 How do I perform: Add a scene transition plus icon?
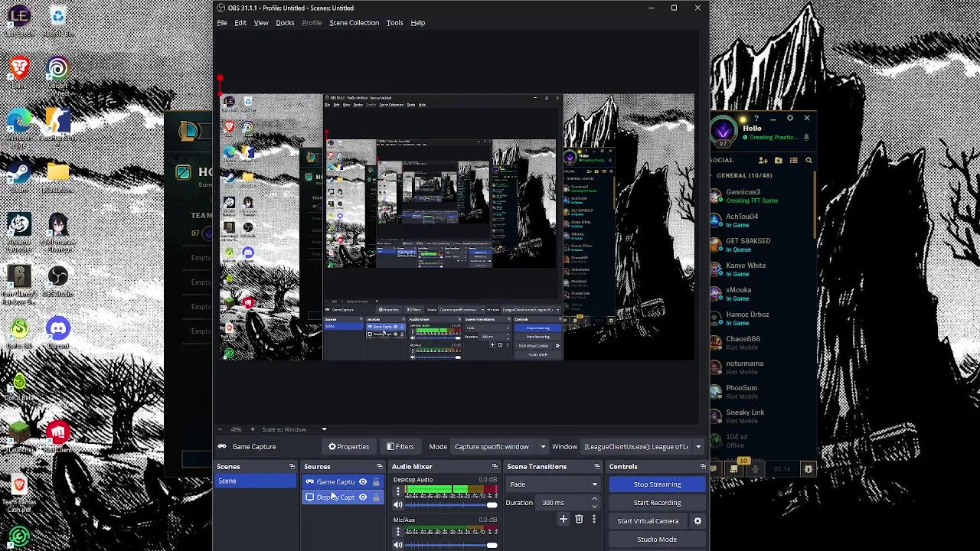coord(563,520)
